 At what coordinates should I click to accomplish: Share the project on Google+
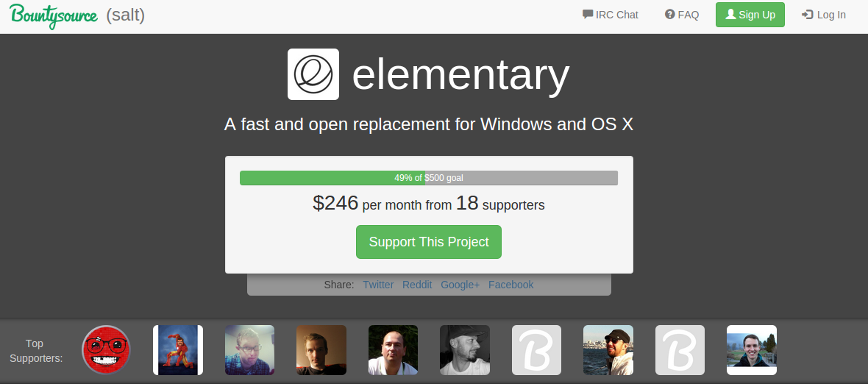pyautogui.click(x=460, y=285)
